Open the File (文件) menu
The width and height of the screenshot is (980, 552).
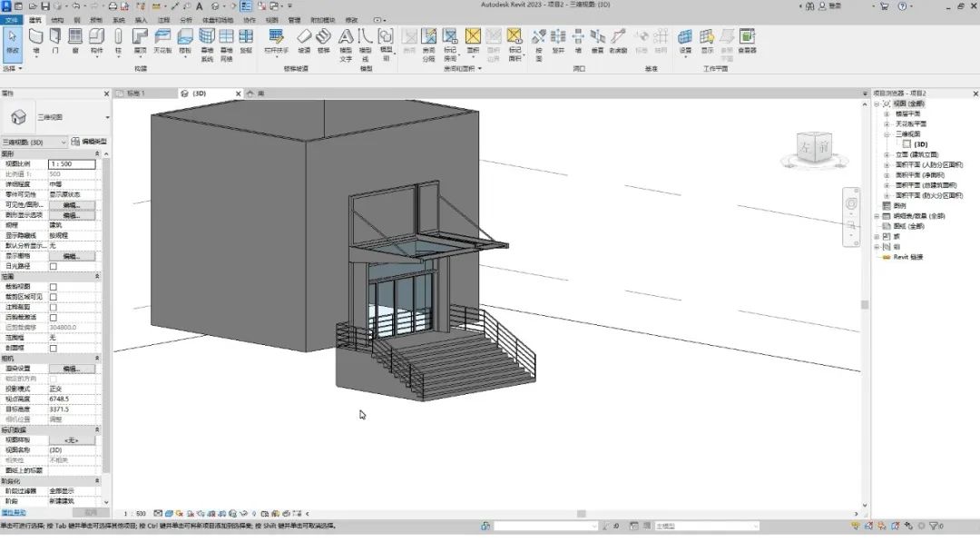coord(12,20)
